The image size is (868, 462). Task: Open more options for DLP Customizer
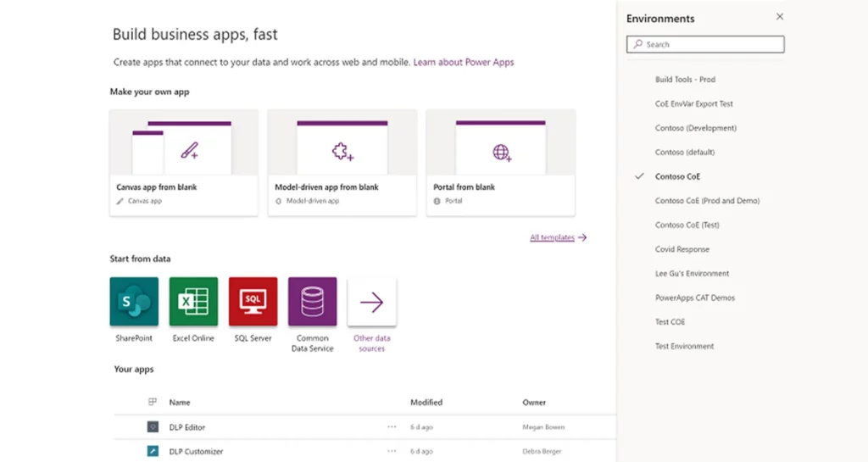pyautogui.click(x=392, y=451)
